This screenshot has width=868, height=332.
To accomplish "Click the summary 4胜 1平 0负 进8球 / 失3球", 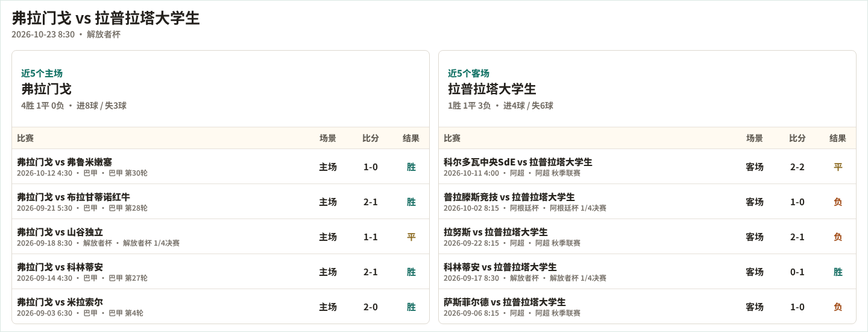I will [74, 106].
